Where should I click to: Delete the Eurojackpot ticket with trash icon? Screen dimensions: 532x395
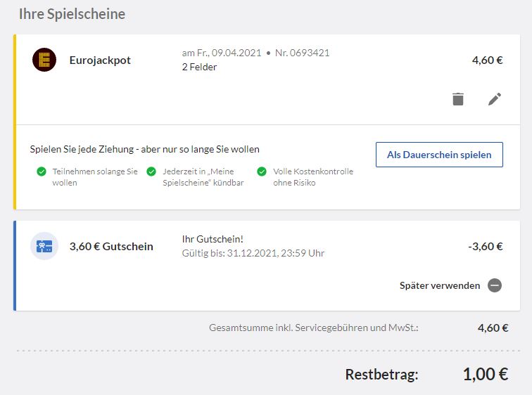tap(458, 99)
